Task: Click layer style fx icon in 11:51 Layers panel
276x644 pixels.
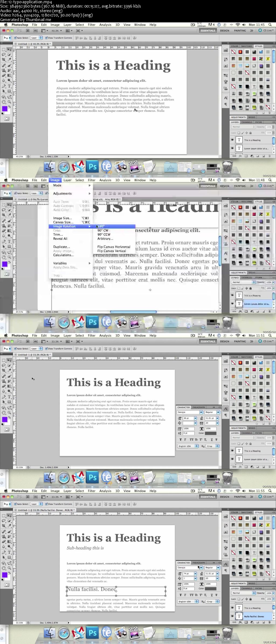Action: (240, 466)
